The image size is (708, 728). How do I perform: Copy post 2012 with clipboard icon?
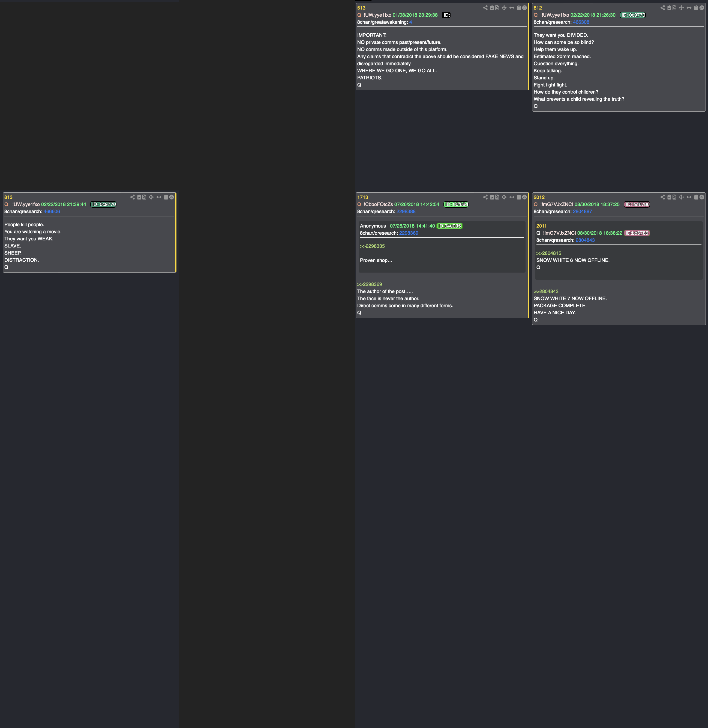click(696, 197)
